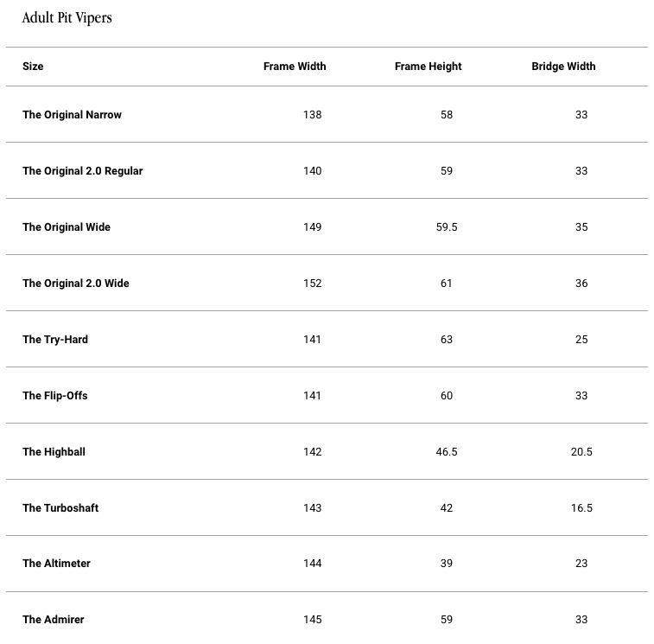Image resolution: width=654 pixels, height=644 pixels.
Task: Click the Frame Height column header
Action: [x=428, y=67]
